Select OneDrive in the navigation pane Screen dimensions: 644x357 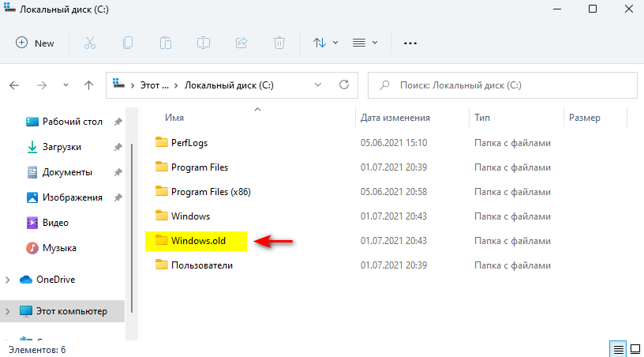[55, 280]
